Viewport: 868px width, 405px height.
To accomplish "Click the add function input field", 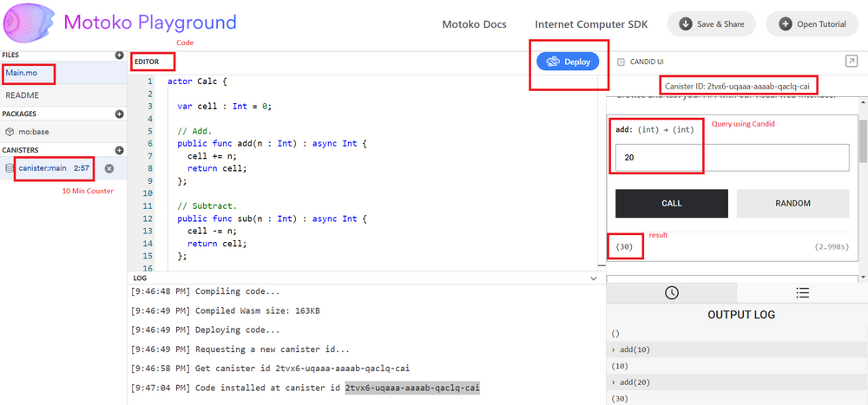I will tap(732, 158).
